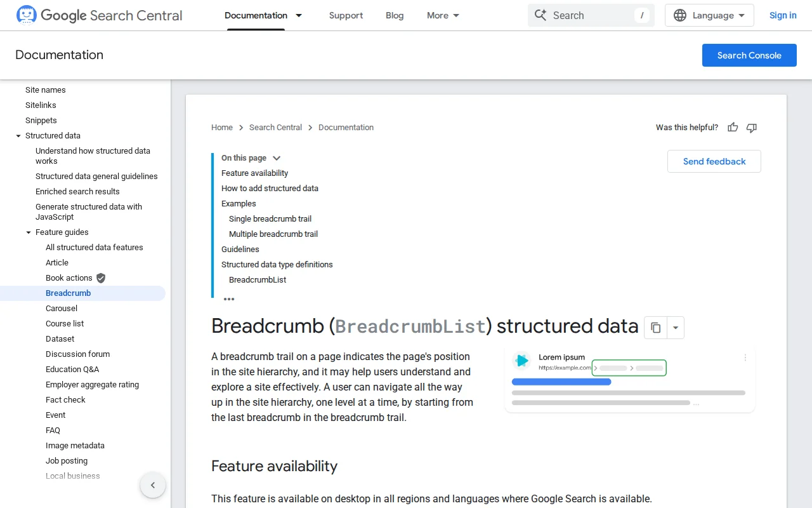Viewport: 812px width, 508px height.
Task: Collapse the On this page outline
Action: click(x=276, y=158)
